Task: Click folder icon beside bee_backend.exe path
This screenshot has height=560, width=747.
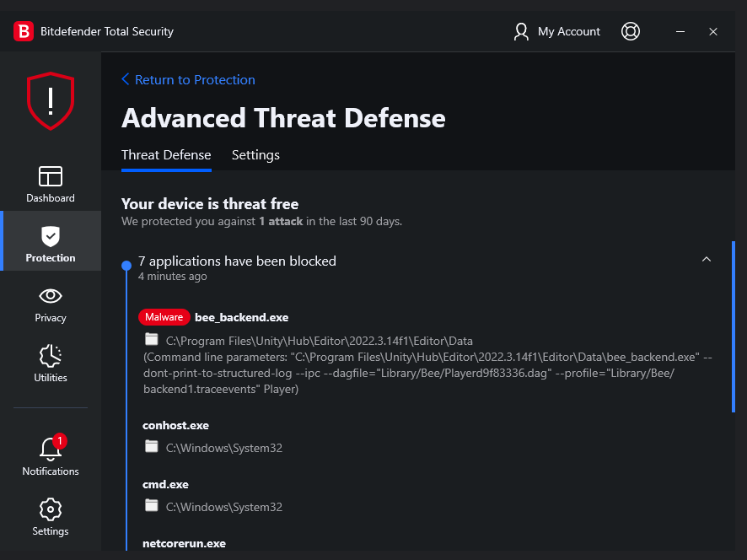Action: [152, 340]
